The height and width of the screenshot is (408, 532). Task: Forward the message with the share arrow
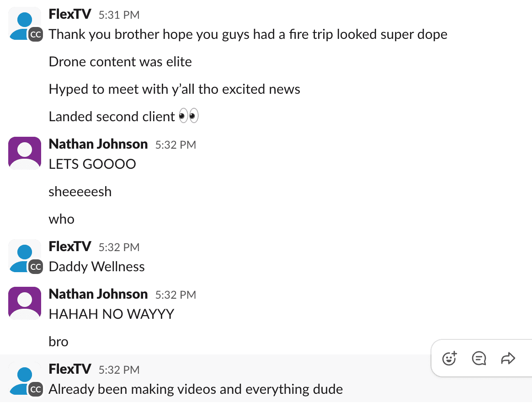pos(508,359)
